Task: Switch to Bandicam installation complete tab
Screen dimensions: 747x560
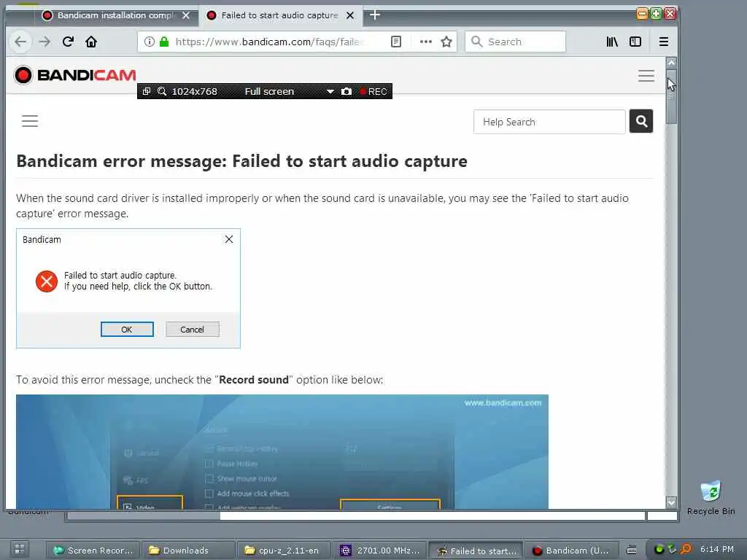Action: (x=115, y=15)
